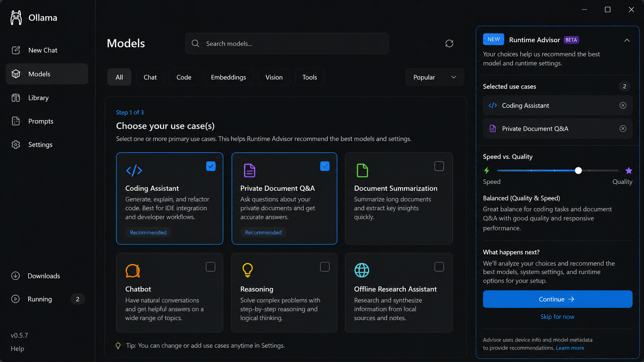
Task: Click the selected use cases count 2
Action: tap(624, 87)
